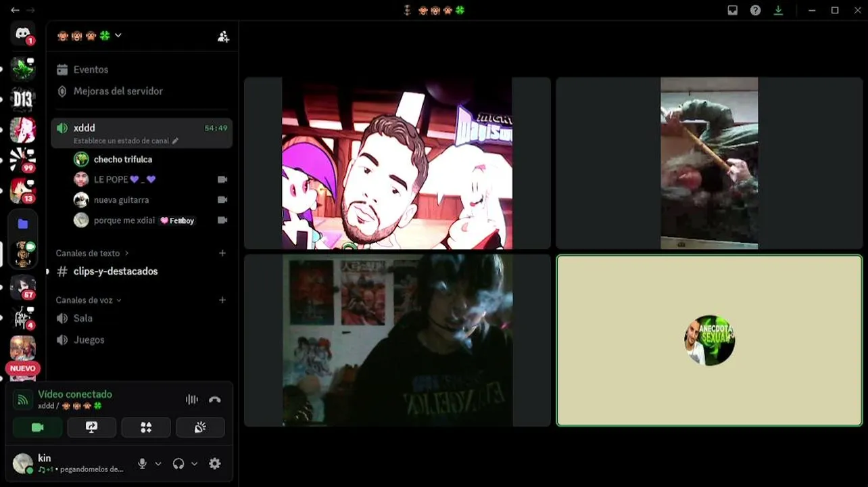Deafen audio with headphones button
Viewport: 868px width, 487px height.
coord(178,464)
